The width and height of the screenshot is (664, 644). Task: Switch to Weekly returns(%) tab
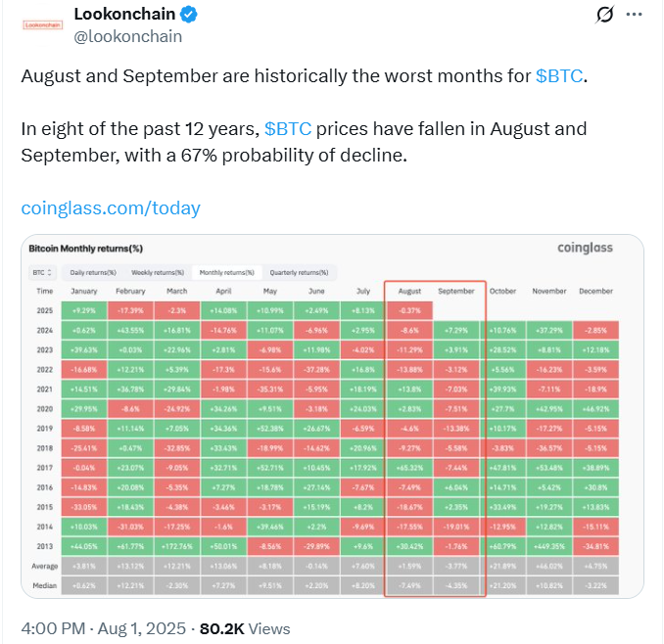[158, 272]
